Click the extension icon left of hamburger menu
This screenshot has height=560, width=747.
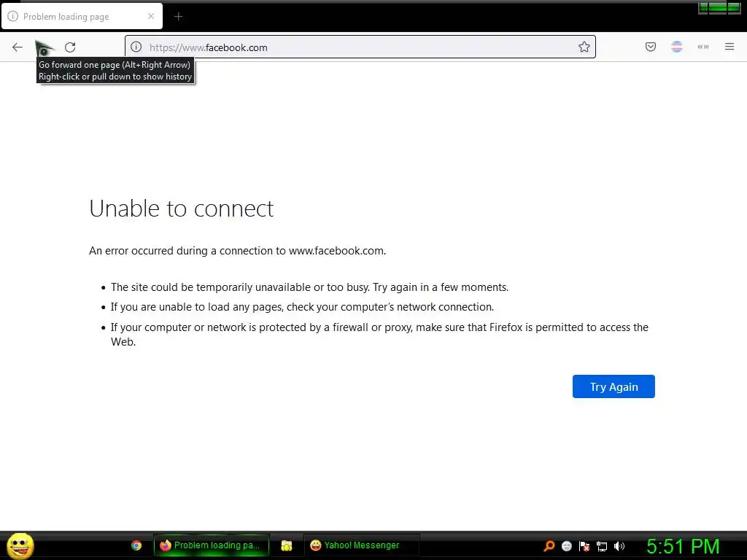pos(703,47)
